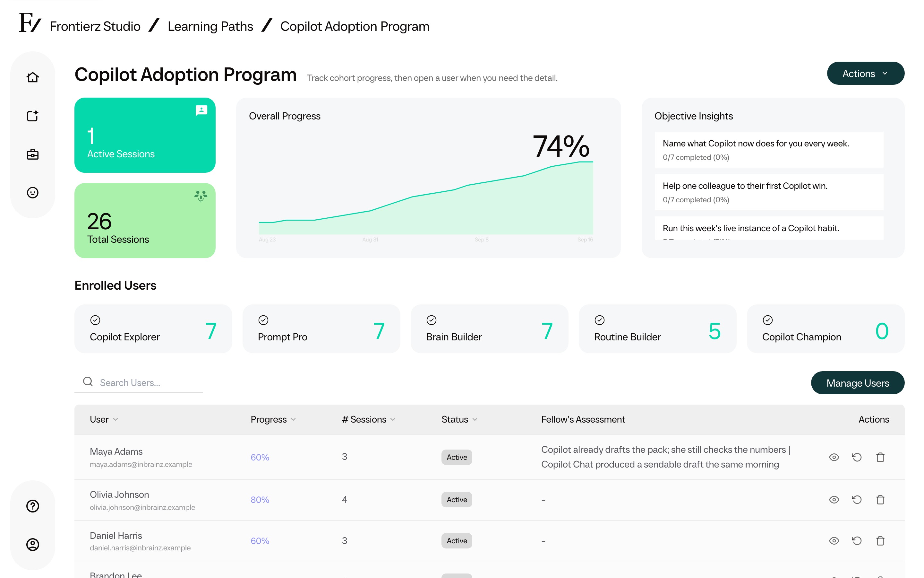Open 'Name what Copilot now does' insight
This screenshot has height=578, width=924.
tap(769, 149)
